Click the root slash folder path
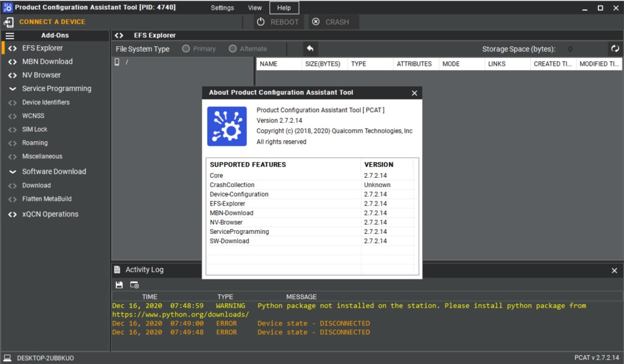 tap(127, 62)
